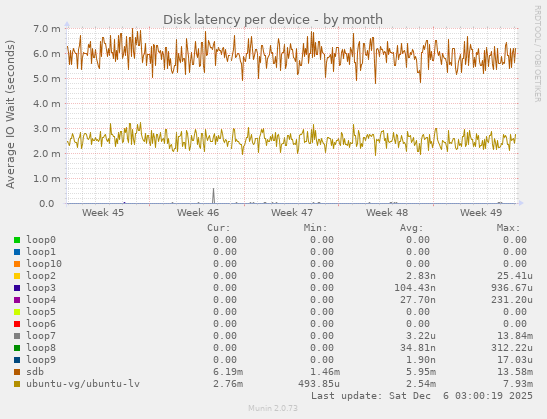547x419 pixels.
Task: Click the sdb average value 5.95m
Action: tap(421, 372)
